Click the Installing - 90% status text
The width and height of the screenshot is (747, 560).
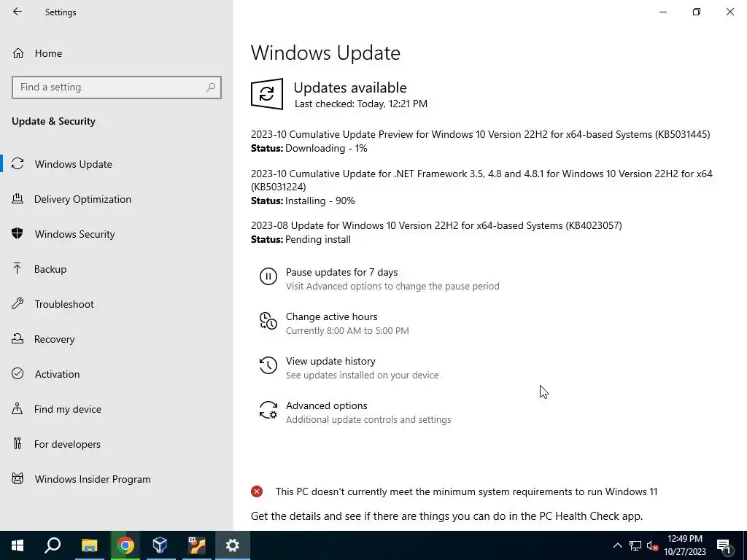tap(320, 201)
